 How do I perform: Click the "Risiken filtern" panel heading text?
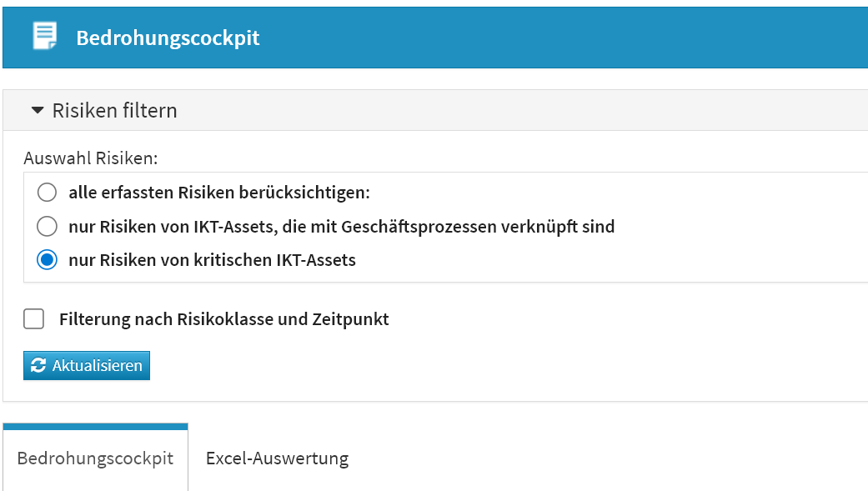tap(114, 111)
